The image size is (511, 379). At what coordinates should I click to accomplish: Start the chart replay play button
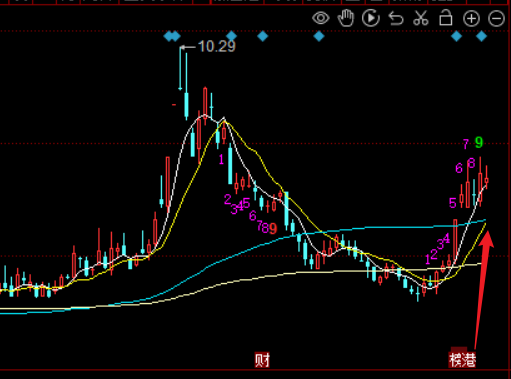pos(371,18)
